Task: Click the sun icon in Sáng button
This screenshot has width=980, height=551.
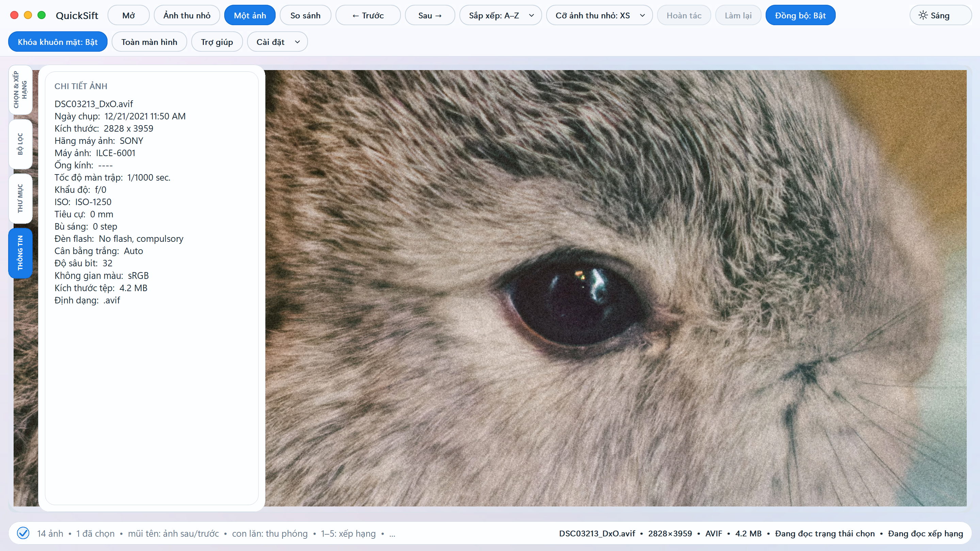Action: coord(923,15)
